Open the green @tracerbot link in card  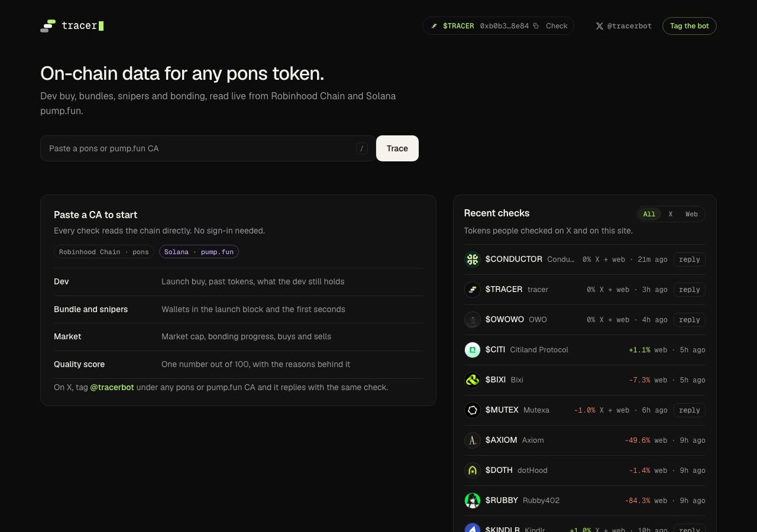[112, 387]
